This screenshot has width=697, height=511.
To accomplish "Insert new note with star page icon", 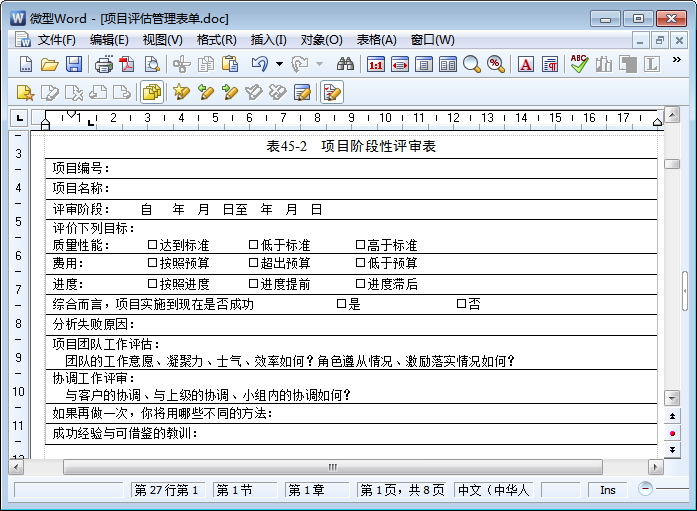I will pos(25,92).
